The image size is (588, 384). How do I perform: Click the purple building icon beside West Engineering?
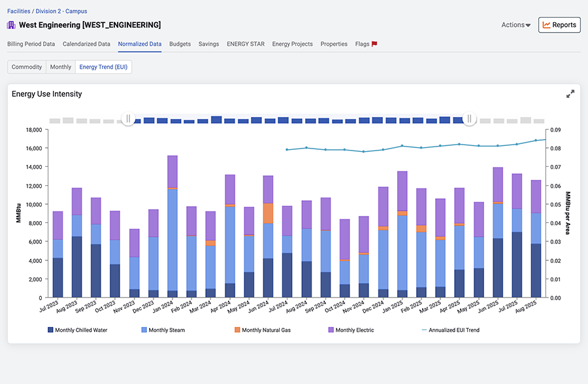coord(11,25)
